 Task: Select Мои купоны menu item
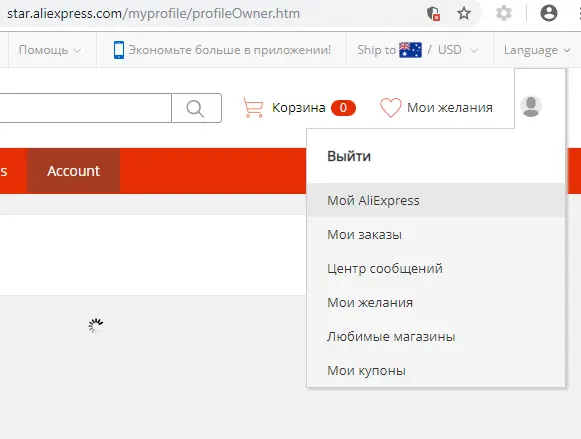436,370
